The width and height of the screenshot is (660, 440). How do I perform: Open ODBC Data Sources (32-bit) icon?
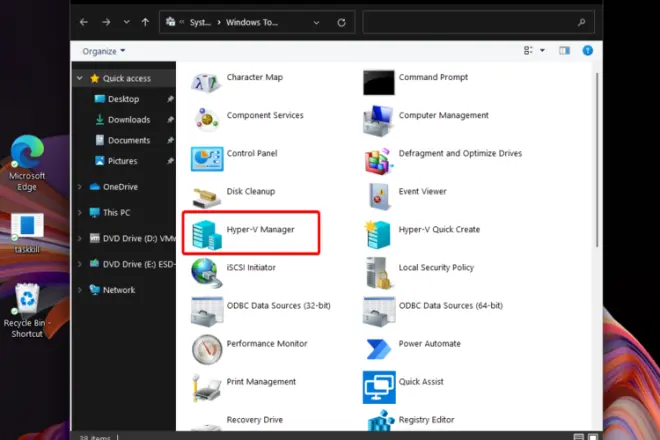click(x=207, y=312)
